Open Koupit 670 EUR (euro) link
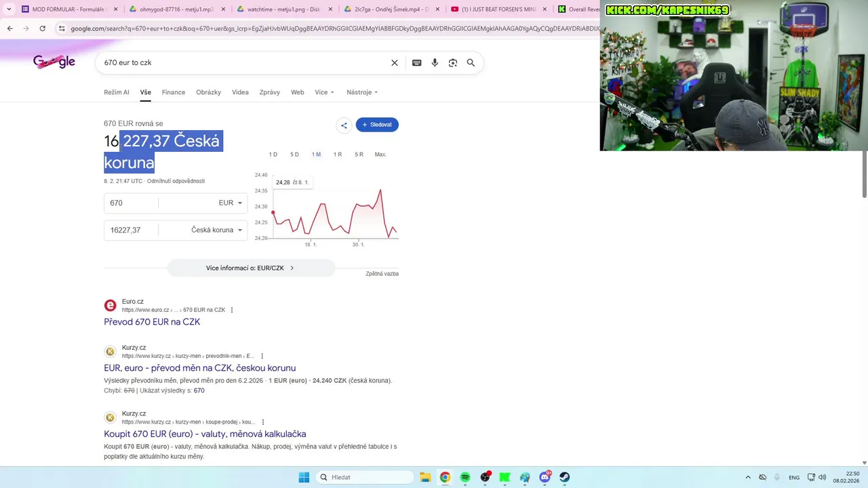Viewport: 868px width, 488px height. pos(205,434)
